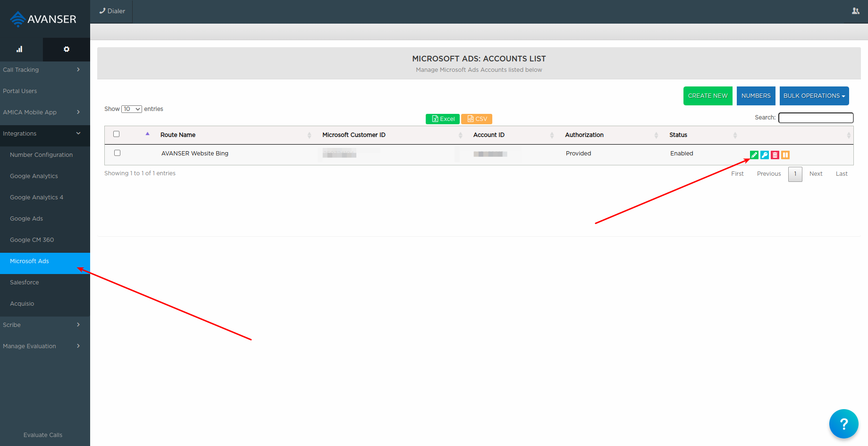This screenshot has width=868, height=446.
Task: Edit the AVANSER Website Bing account
Action: [754, 155]
